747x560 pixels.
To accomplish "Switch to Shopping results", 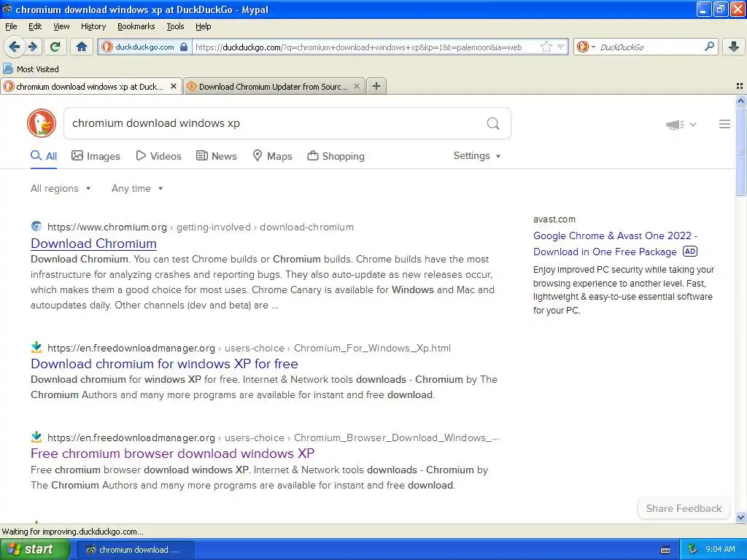I will pos(336,156).
